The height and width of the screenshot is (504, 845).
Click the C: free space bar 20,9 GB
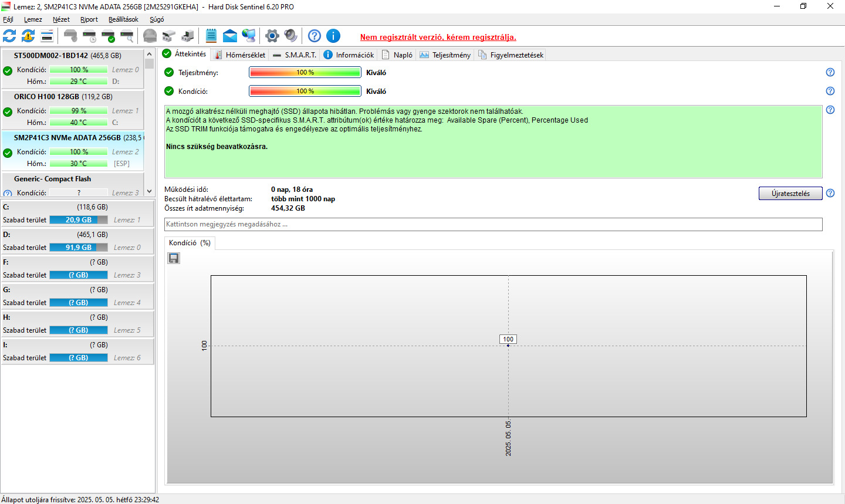click(x=79, y=220)
